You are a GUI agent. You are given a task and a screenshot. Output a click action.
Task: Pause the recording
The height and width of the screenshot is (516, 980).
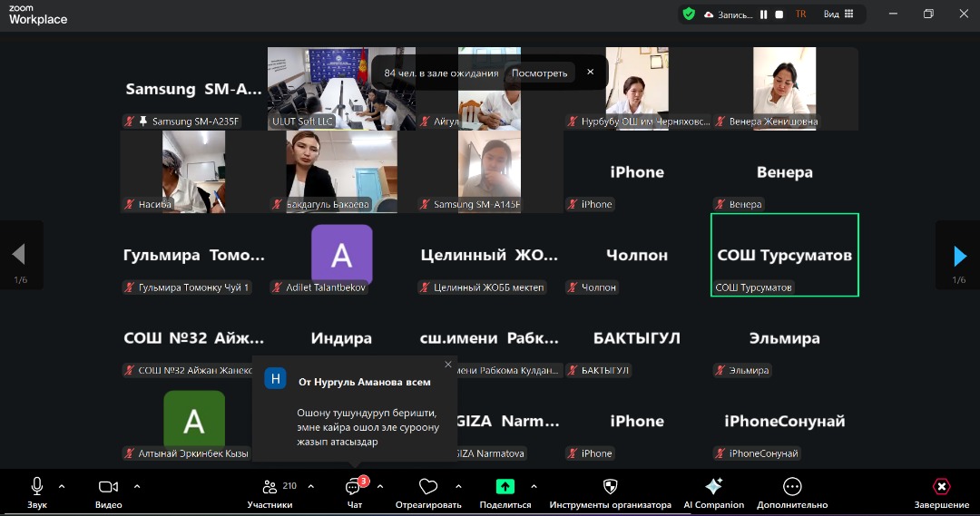tap(763, 15)
